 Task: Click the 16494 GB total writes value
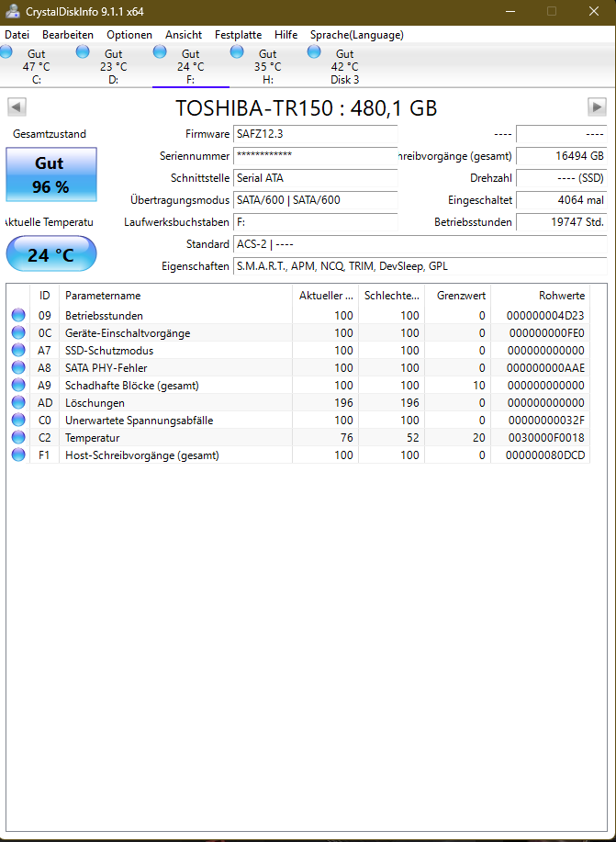click(562, 156)
